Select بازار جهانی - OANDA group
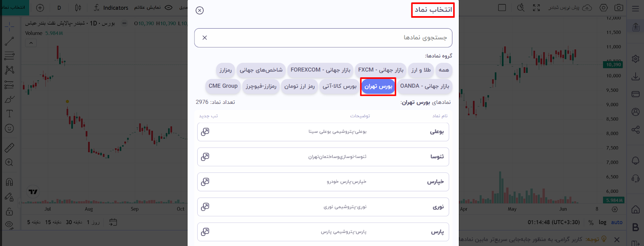Viewport: 644px width, 246px height. click(425, 86)
